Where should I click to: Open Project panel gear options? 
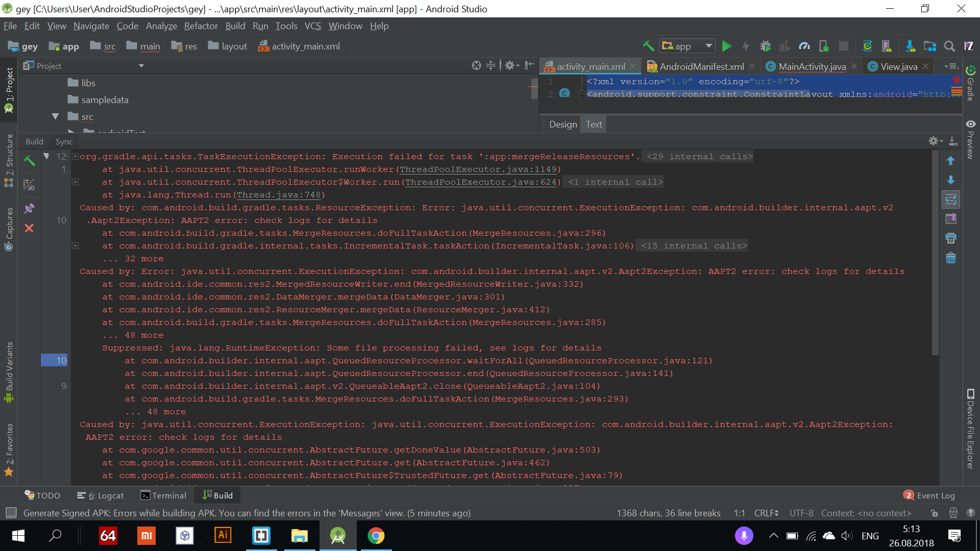point(511,65)
